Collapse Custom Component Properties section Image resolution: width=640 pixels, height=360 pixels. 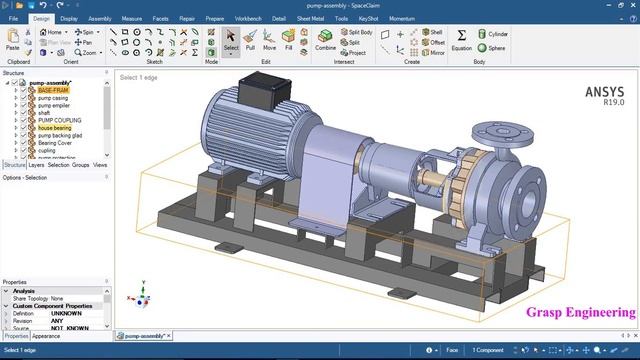pyautogui.click(x=6, y=306)
